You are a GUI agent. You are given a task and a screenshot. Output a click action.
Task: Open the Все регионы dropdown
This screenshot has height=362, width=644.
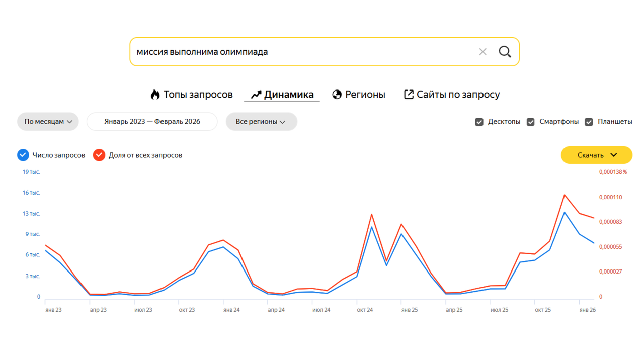point(261,122)
